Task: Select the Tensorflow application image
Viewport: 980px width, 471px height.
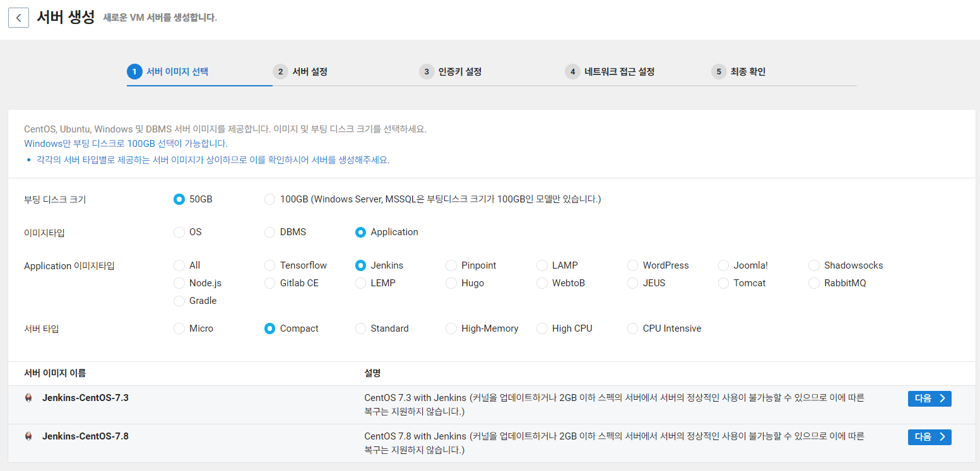Action: [x=270, y=265]
